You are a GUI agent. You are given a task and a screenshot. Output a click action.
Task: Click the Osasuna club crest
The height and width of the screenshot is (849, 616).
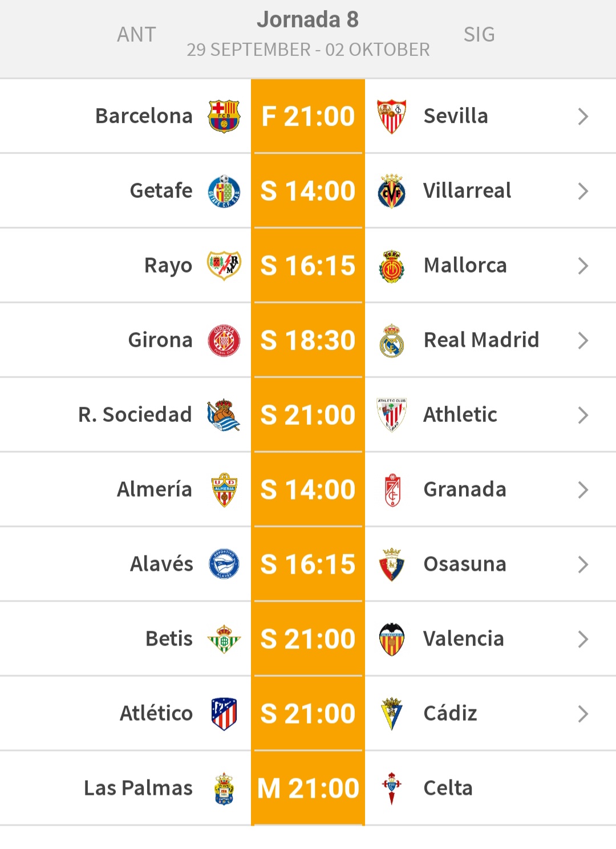pyautogui.click(x=392, y=564)
